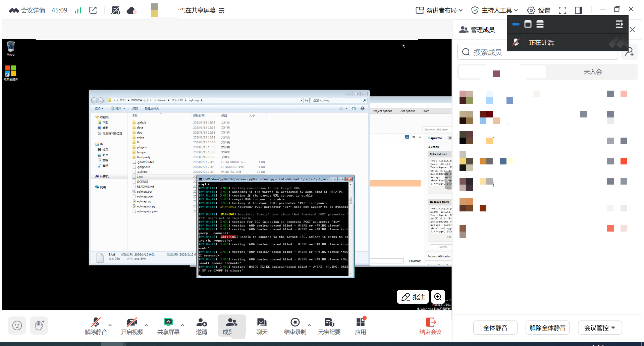The width and height of the screenshot is (644, 346).
Task: Click the magnifier zoom icon on shared screen
Action: (x=438, y=297)
